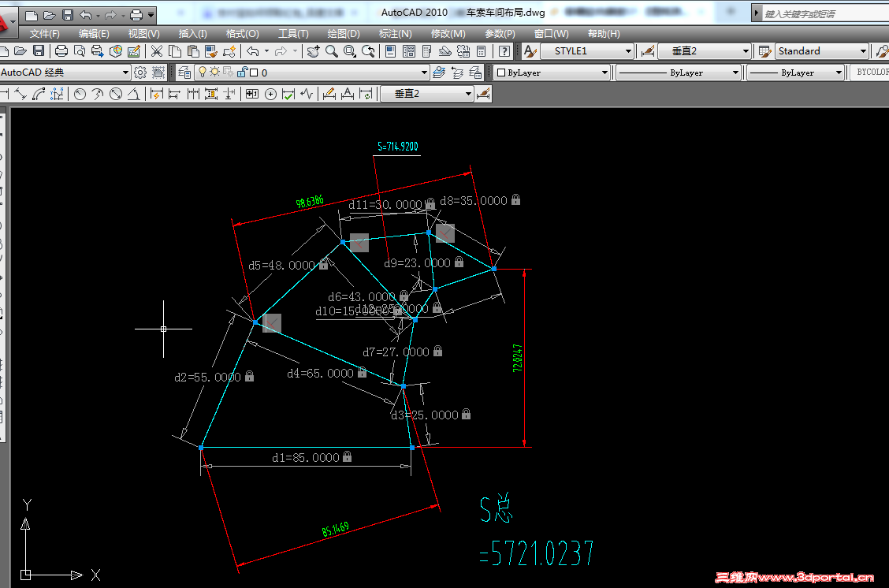Click Plot printer icon in standard toolbar

(x=61, y=51)
